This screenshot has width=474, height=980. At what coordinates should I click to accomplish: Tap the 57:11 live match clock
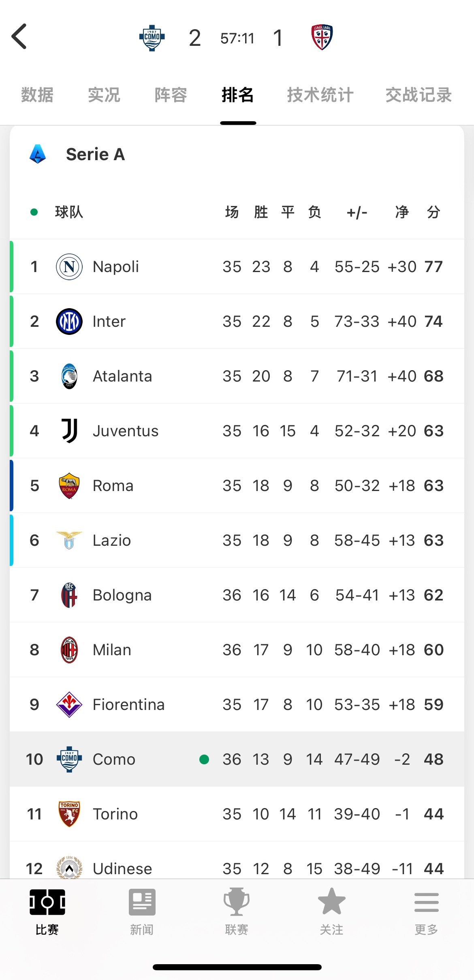coord(237,39)
